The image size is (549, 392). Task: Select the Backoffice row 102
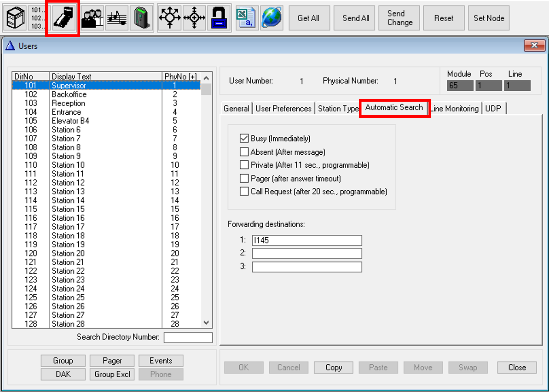click(106, 94)
